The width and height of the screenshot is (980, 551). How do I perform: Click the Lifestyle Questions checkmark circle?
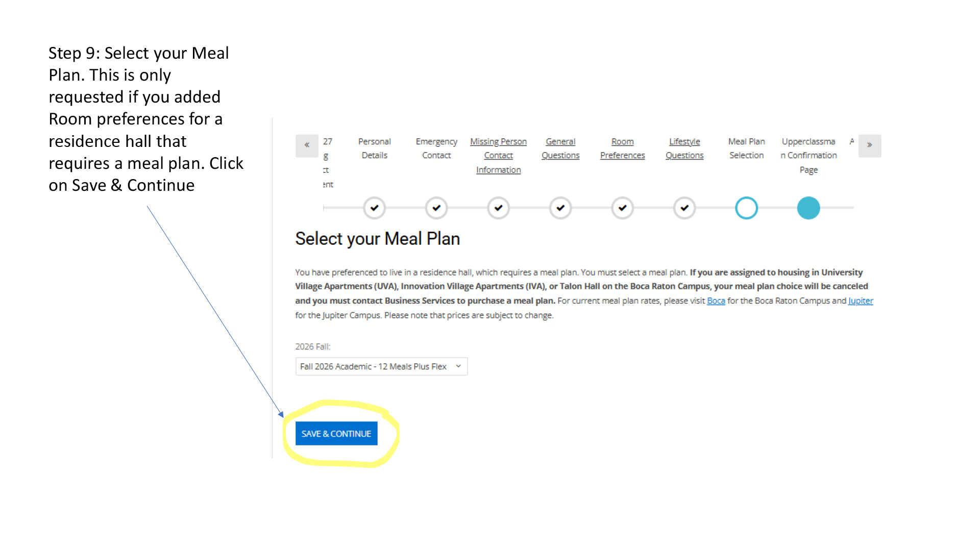[684, 208]
